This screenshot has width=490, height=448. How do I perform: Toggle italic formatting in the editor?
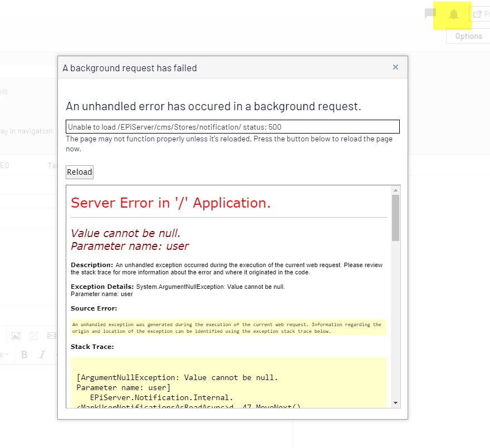[x=41, y=355]
